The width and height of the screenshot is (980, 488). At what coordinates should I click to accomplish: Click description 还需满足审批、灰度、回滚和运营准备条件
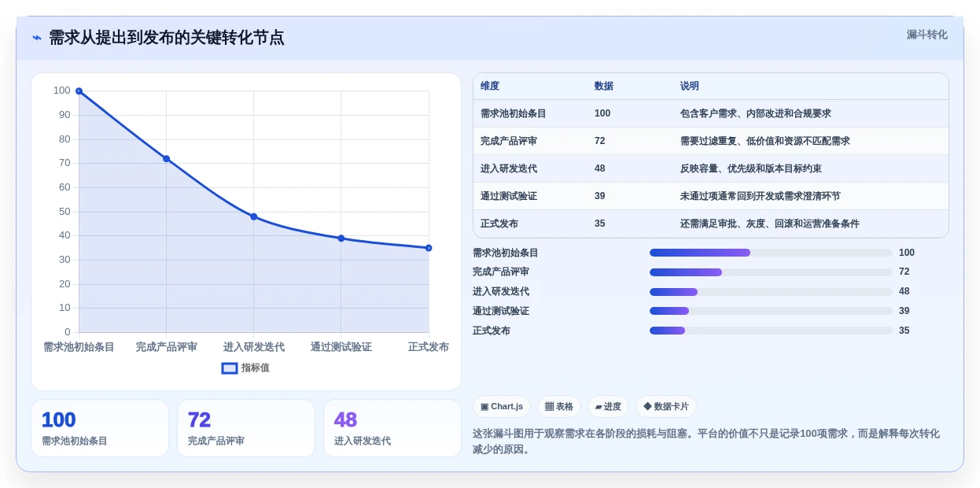pyautogui.click(x=770, y=224)
